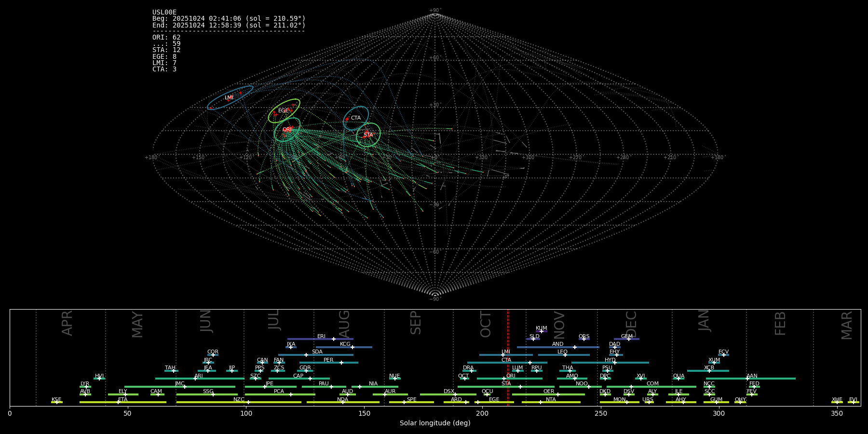Click the NOV month label in timeline
Viewport: 868px width, 434px height.
[559, 325]
